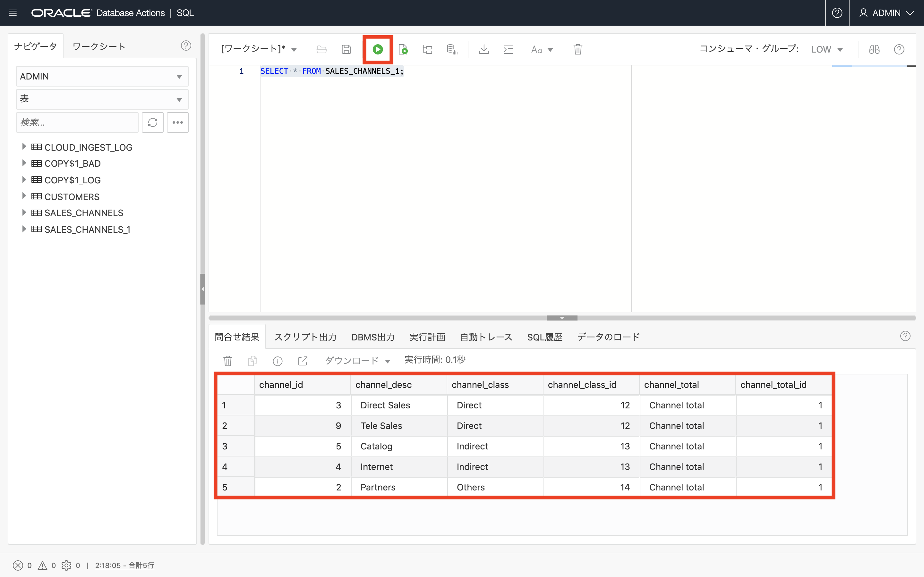Click the horizontal splitter collapse handle
The width and height of the screenshot is (924, 577).
[562, 318]
